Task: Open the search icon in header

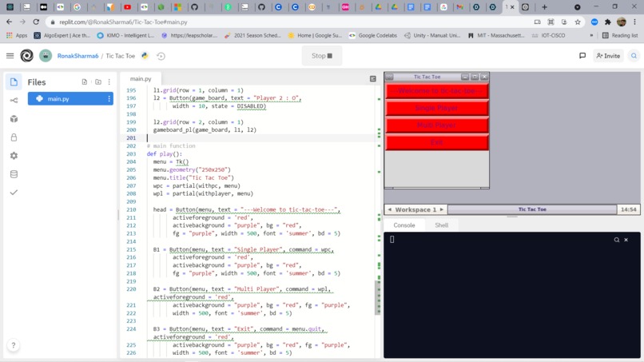Action: tap(634, 55)
